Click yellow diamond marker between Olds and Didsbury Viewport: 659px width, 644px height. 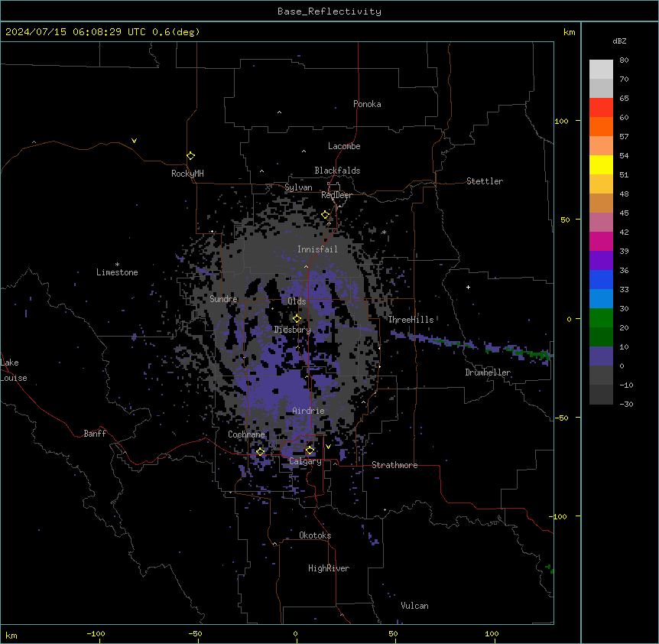click(x=297, y=319)
